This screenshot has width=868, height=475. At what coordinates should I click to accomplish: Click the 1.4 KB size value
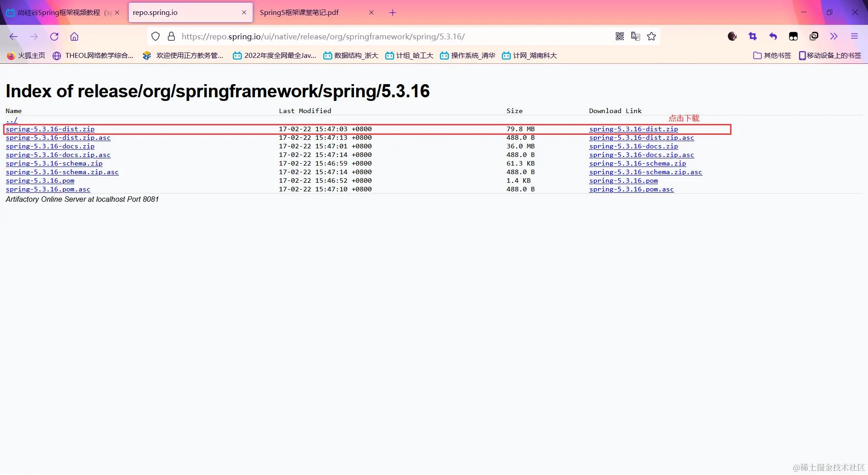coord(519,180)
